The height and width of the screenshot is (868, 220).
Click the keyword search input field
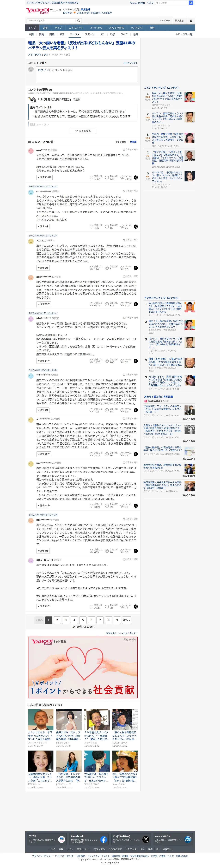coord(52,21)
